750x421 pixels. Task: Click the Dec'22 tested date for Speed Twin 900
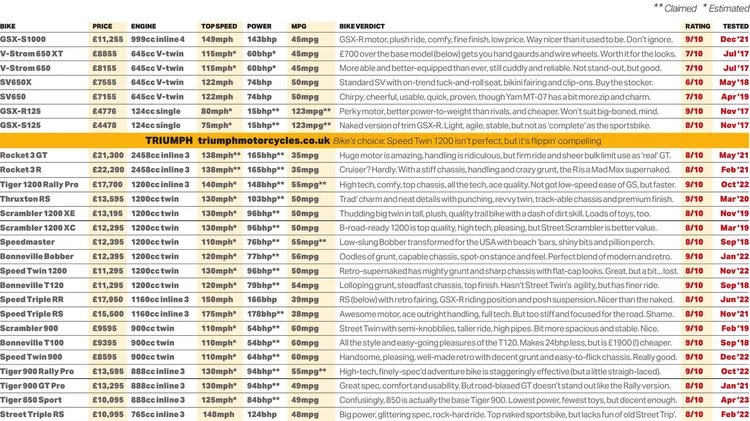coord(735,357)
